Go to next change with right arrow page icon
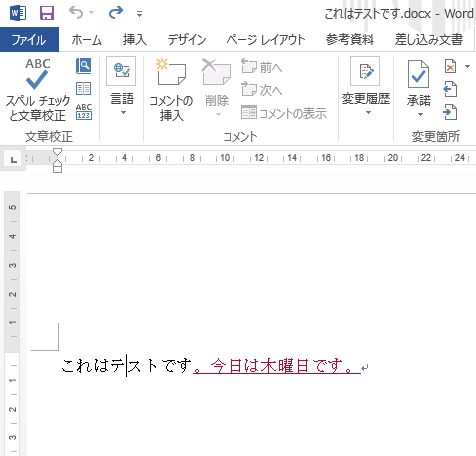The width and height of the screenshot is (476, 456). click(x=450, y=112)
